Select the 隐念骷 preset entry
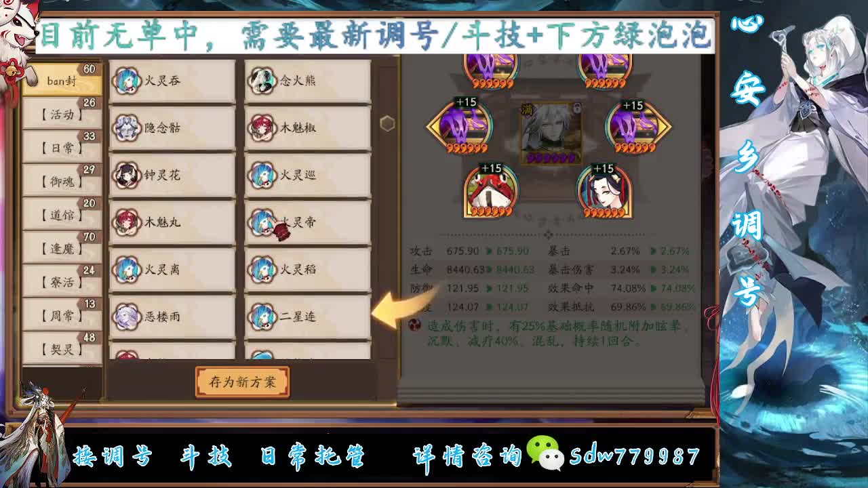868x488 pixels. (172, 128)
